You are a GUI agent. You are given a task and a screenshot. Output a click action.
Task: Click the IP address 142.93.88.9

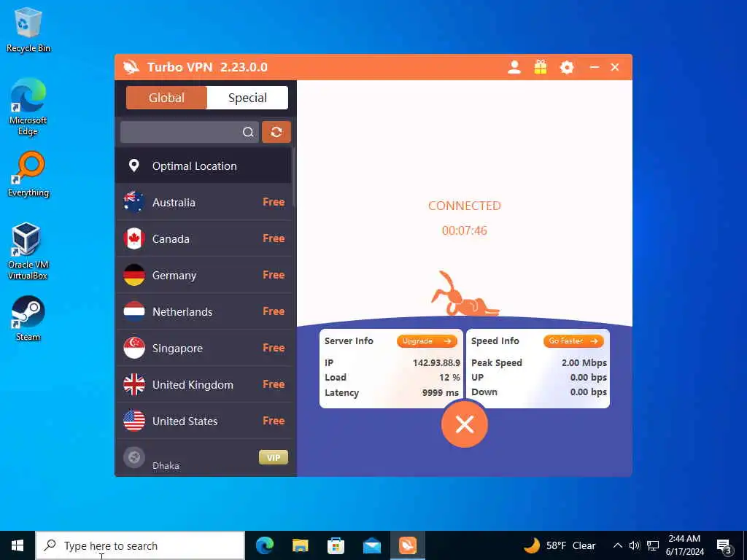pos(436,363)
